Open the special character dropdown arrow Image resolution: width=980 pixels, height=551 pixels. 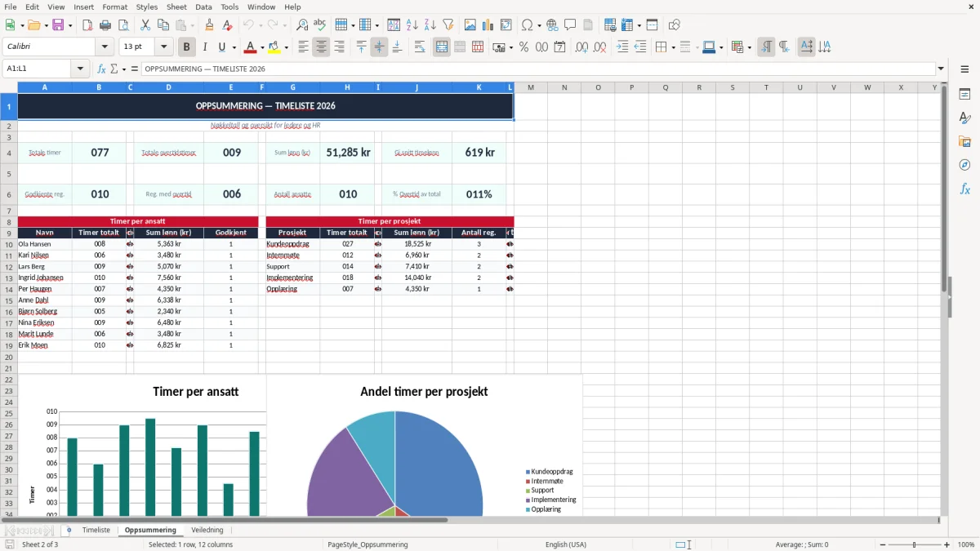(x=540, y=25)
